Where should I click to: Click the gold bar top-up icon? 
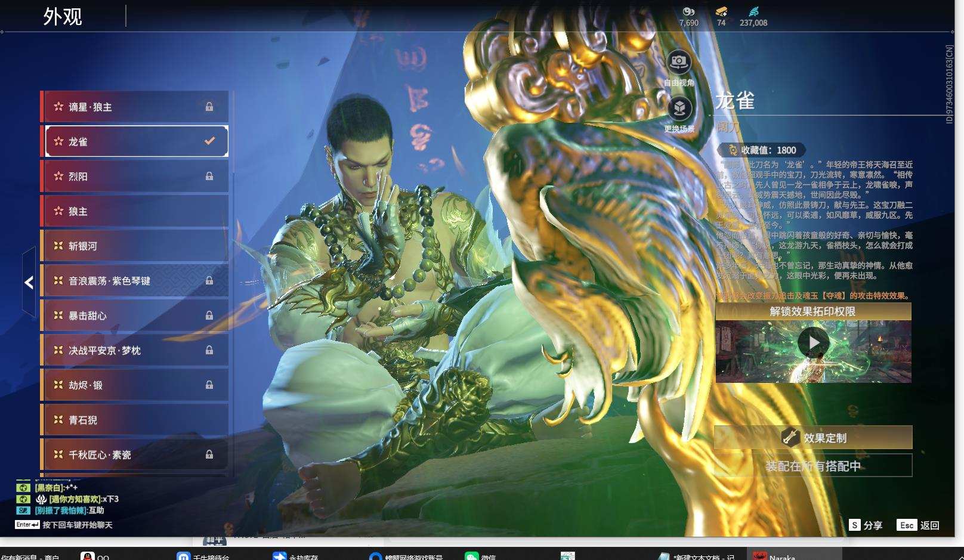(721, 11)
